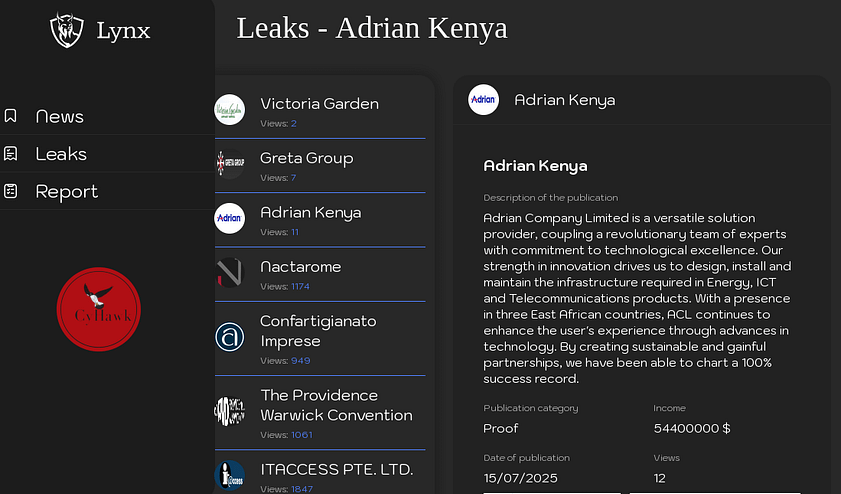Click the Greta Group logo thumbnail
Screen dimensions: 841x494
230,164
